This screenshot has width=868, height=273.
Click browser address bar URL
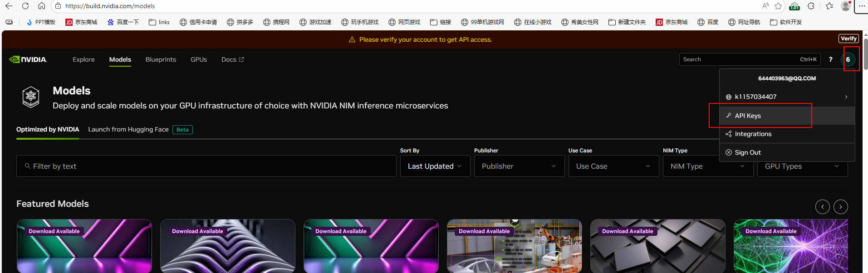[x=110, y=6]
